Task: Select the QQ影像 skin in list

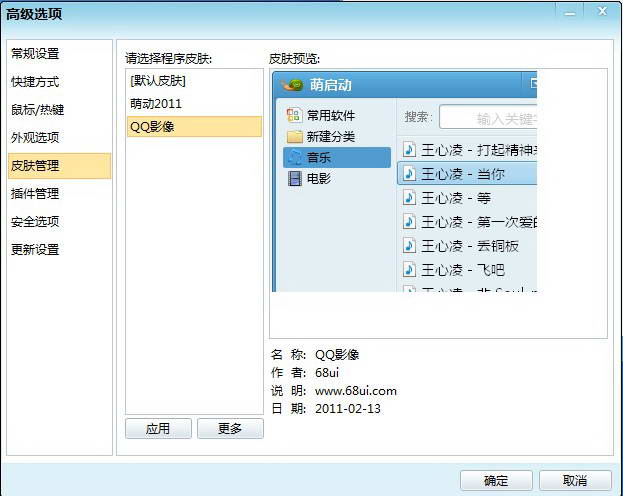Action: pos(194,126)
